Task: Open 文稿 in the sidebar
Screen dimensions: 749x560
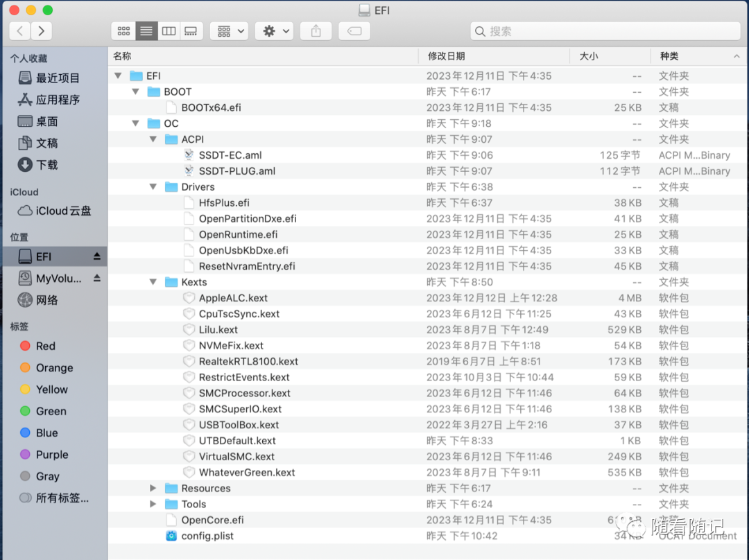Action: tap(37, 143)
